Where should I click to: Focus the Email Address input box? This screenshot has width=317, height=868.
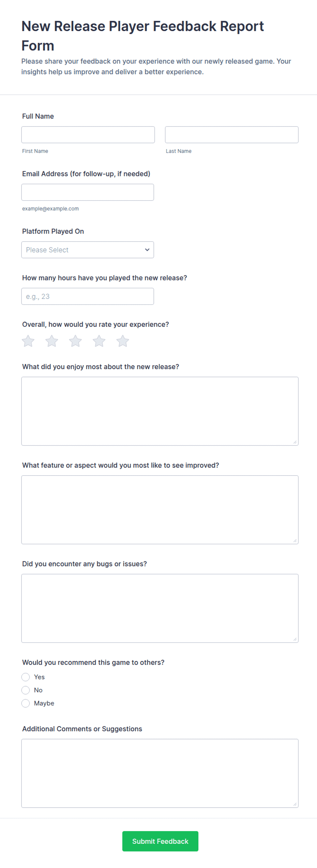tap(88, 192)
